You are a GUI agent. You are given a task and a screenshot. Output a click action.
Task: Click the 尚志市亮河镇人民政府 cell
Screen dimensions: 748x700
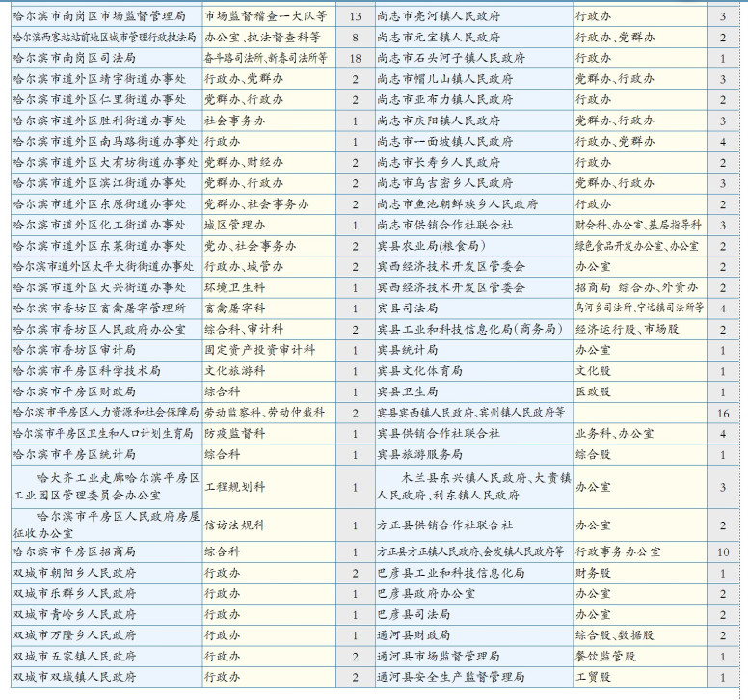[439, 16]
